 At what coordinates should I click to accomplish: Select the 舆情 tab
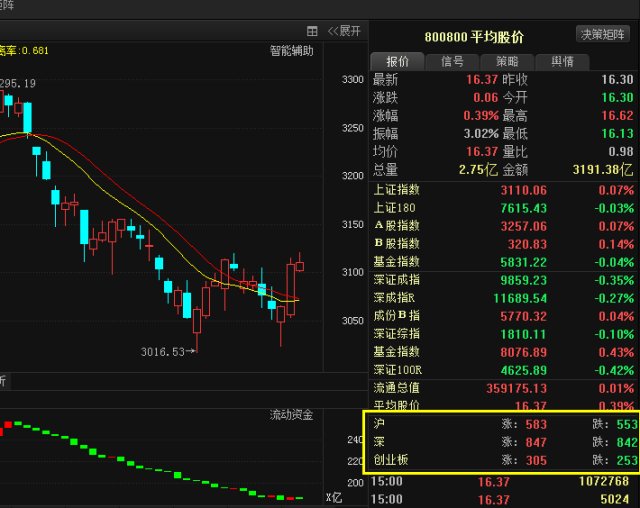[x=562, y=61]
